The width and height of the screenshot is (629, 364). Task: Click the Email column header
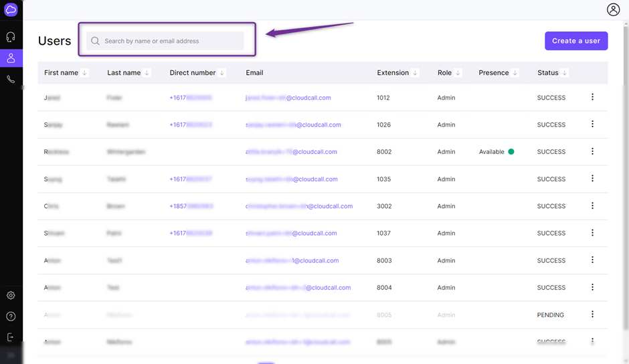(x=254, y=73)
